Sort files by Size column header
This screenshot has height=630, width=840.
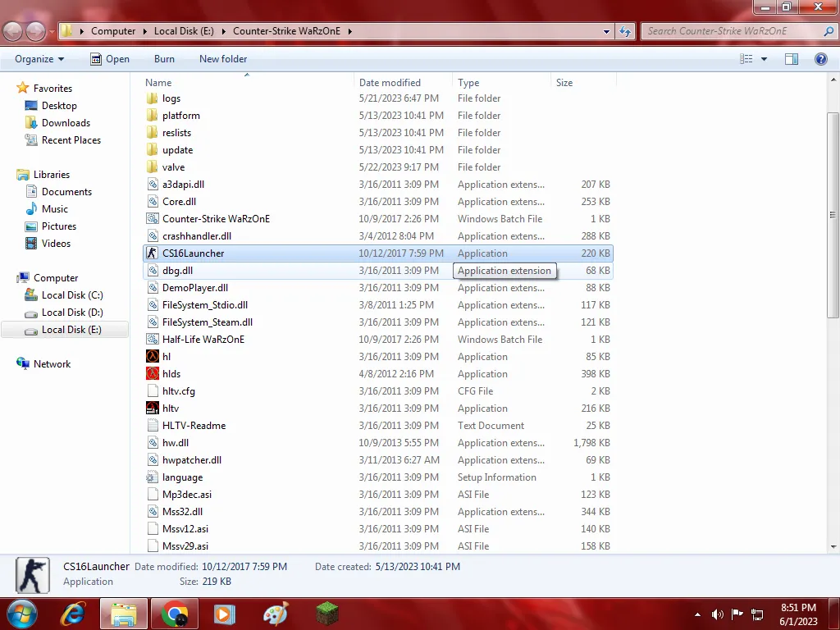point(564,83)
